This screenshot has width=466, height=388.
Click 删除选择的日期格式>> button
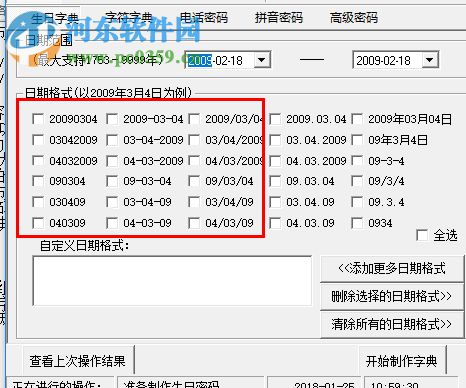click(x=392, y=296)
